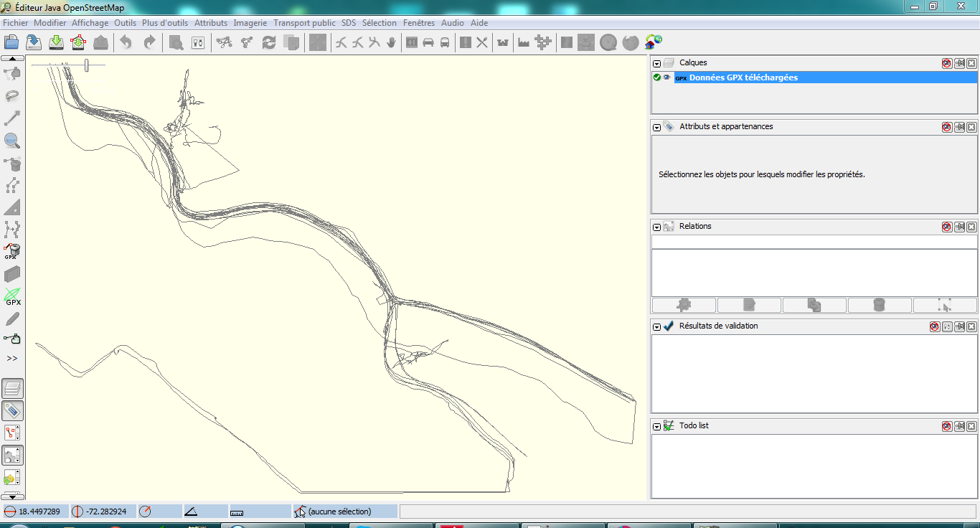980x528 pixels.
Task: Select the lasso selection tool
Action: [x=12, y=95]
